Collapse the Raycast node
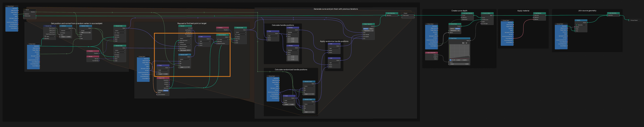This screenshot has width=644, height=127. tap(180, 26)
